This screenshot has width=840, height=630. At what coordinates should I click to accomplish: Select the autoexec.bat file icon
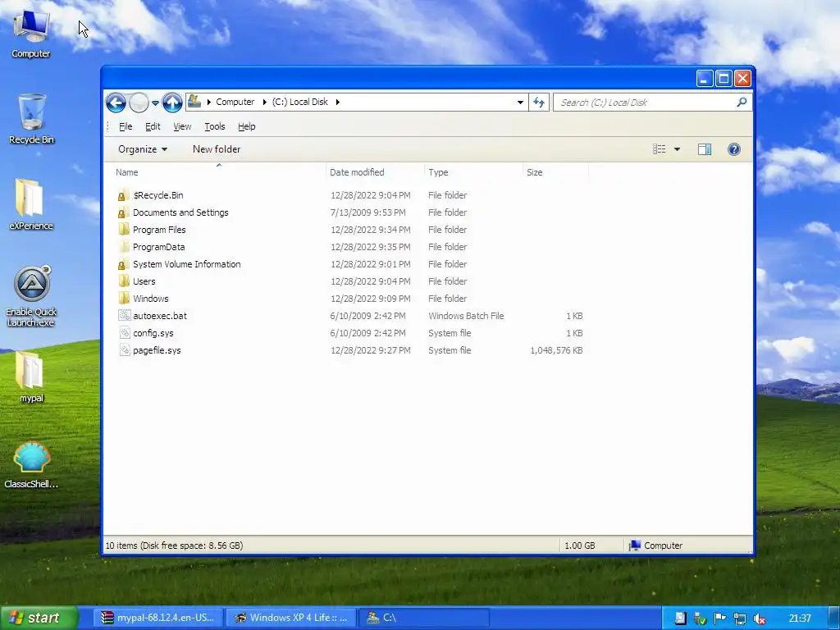(125, 316)
